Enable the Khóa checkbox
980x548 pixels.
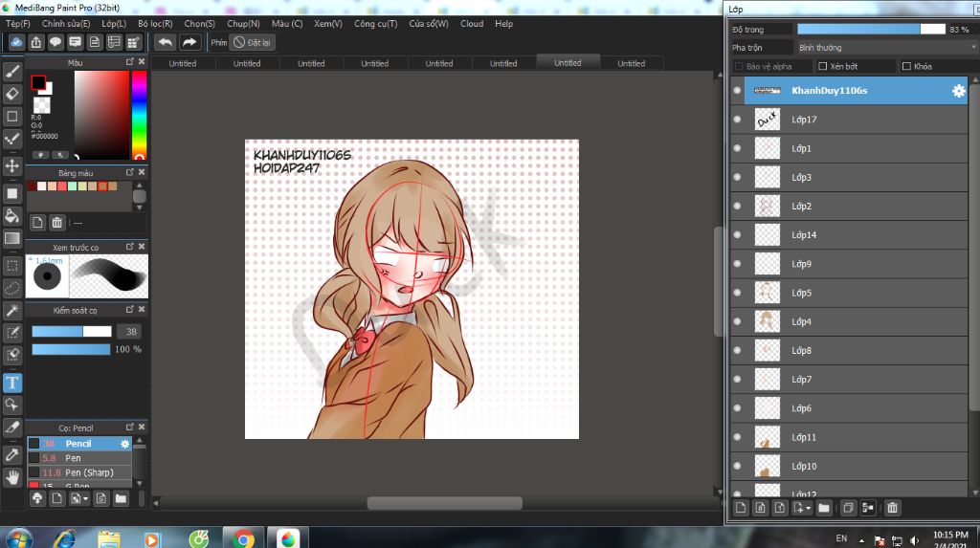[906, 66]
